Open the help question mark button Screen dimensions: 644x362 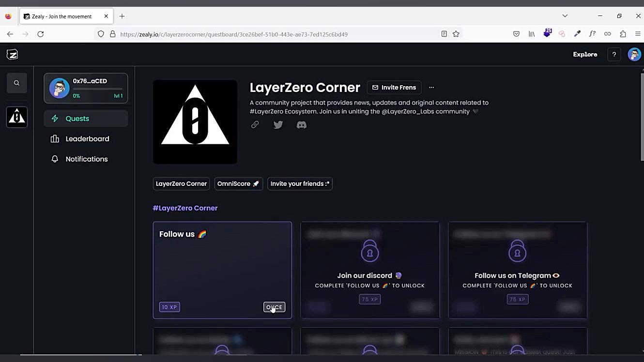(x=614, y=54)
